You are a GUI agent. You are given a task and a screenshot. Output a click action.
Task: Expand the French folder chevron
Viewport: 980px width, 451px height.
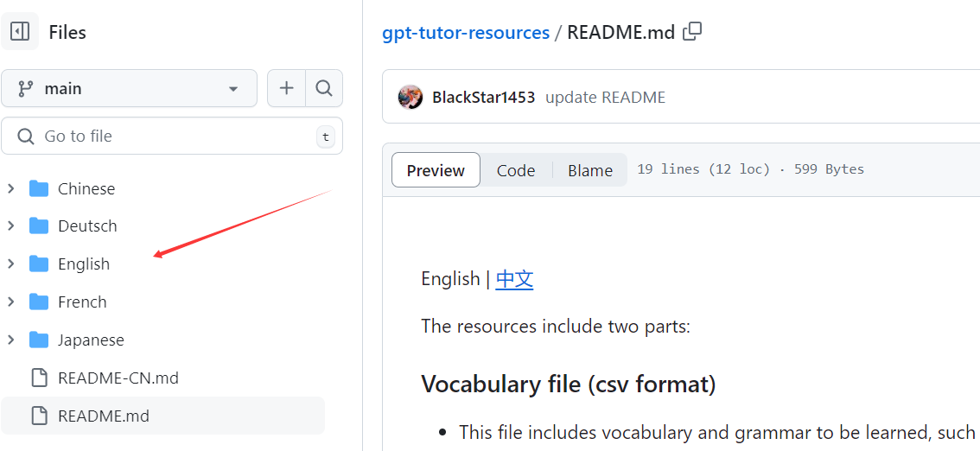point(11,302)
